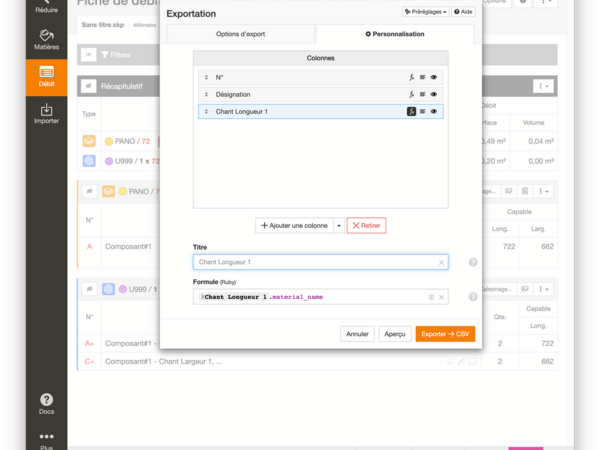Hide the Chant Longueur 1 column
This screenshot has width=600, height=450.
point(434,112)
